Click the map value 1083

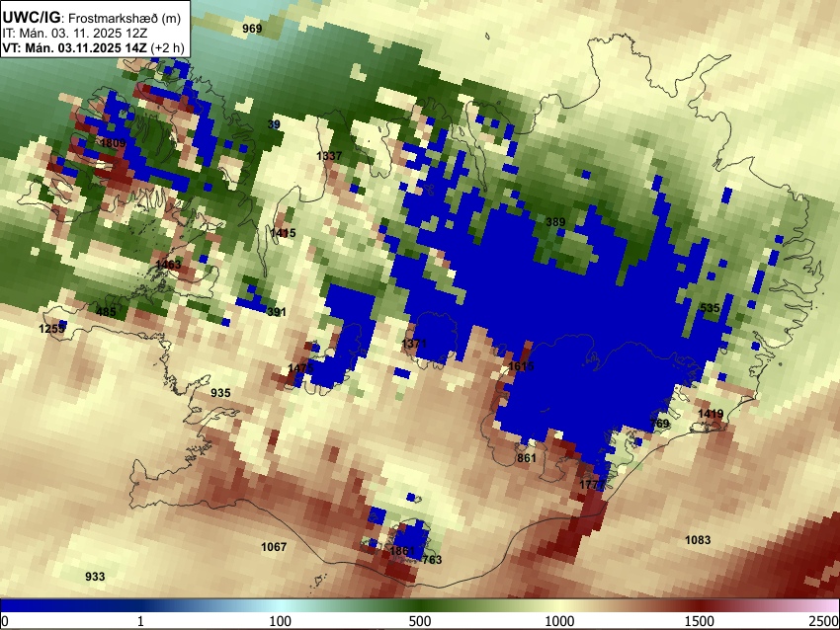pos(698,540)
